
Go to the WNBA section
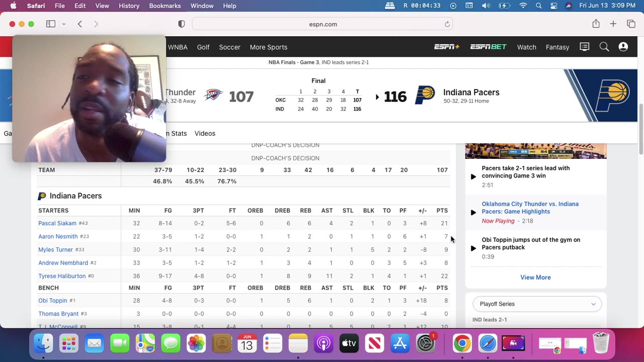pyautogui.click(x=178, y=47)
